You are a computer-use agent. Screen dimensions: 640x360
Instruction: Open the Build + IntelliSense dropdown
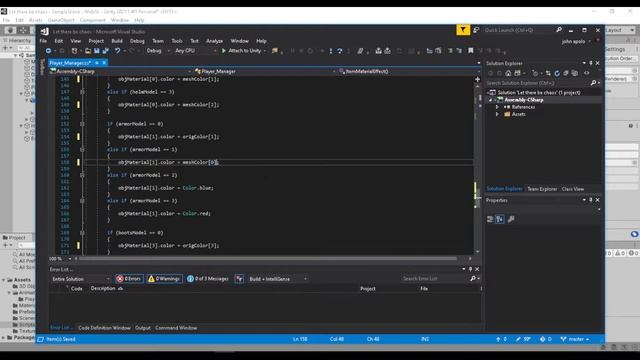click(x=278, y=279)
